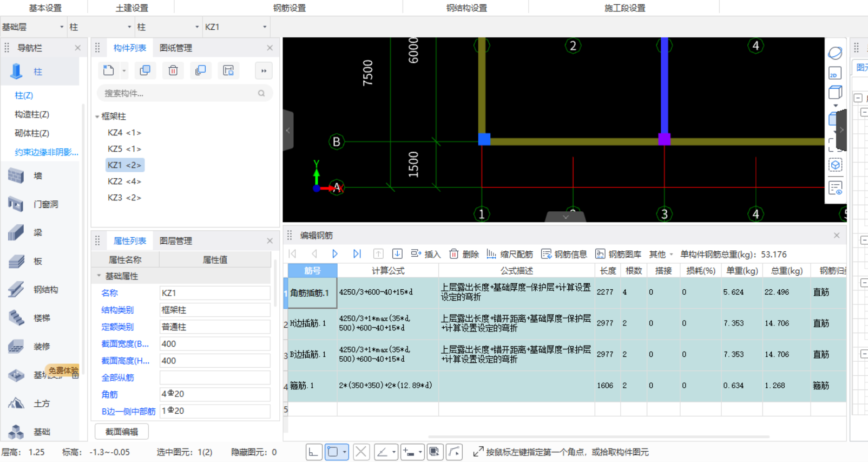The image size is (868, 462).
Task: Click the search magnifier icon
Action: (x=261, y=93)
